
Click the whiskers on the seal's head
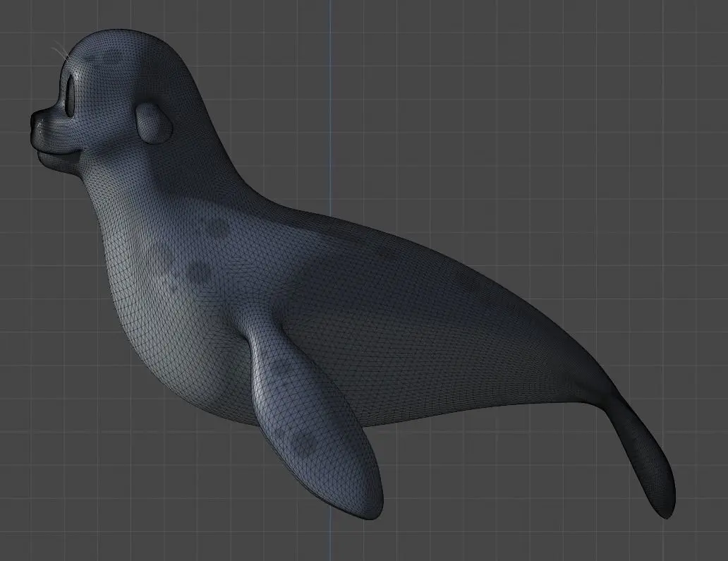(59, 49)
